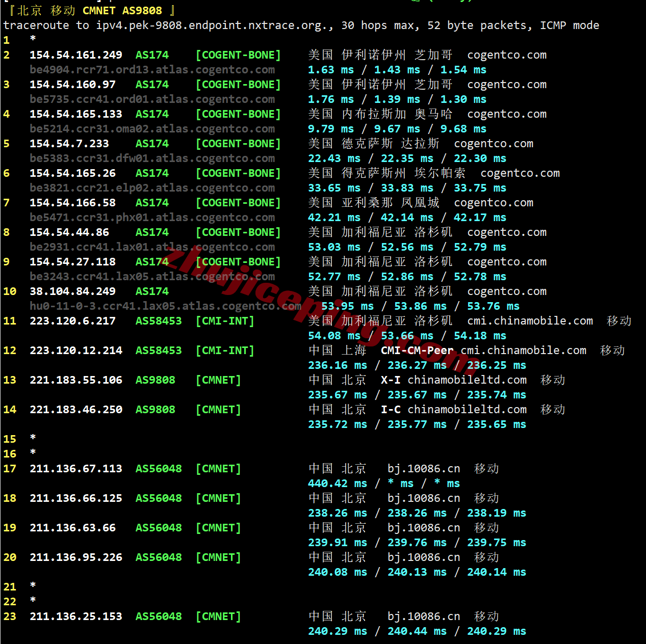Select hop 9 IP address 154.54.27.118
The image size is (646, 644).
[73, 262]
